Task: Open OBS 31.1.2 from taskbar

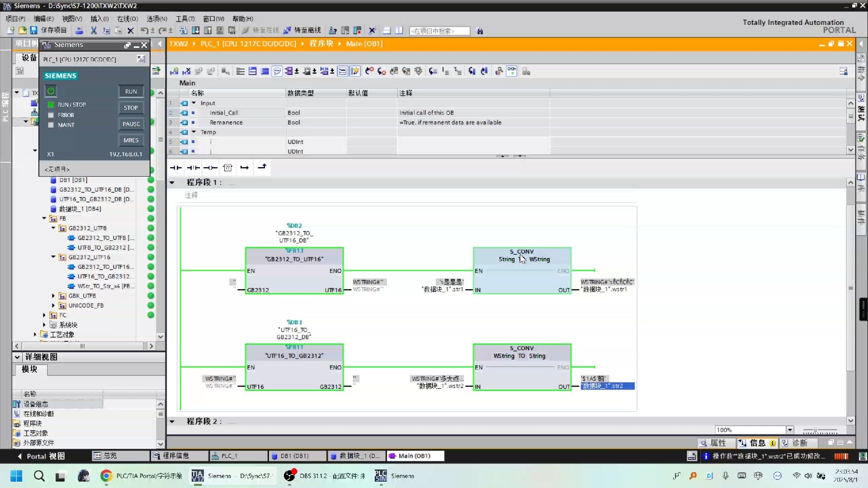Action: (324, 476)
